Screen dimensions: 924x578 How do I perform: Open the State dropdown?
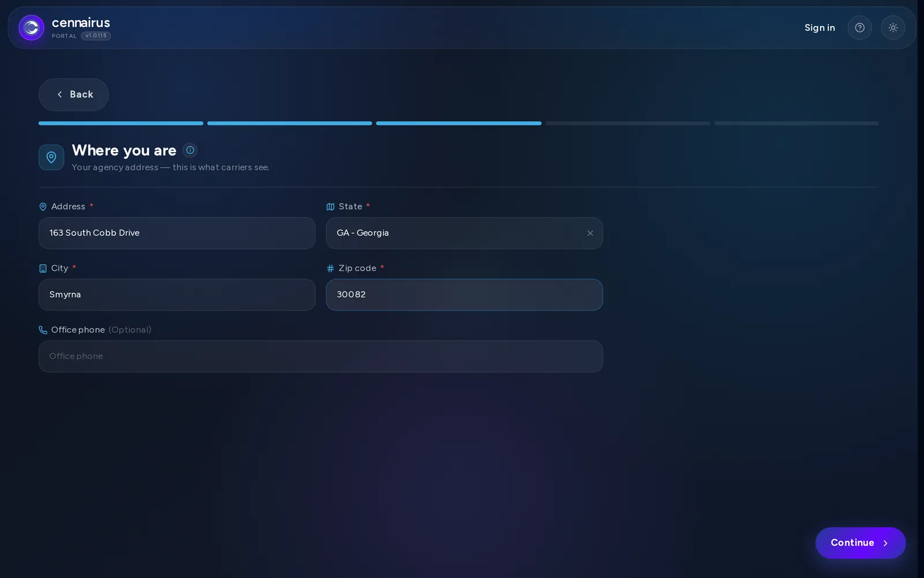click(464, 234)
